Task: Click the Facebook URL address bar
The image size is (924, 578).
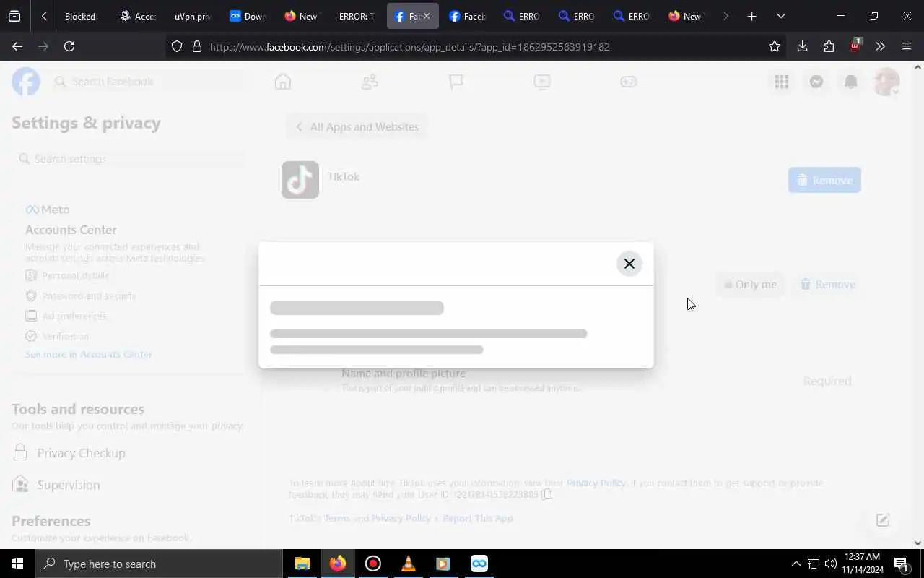Action: [476, 47]
